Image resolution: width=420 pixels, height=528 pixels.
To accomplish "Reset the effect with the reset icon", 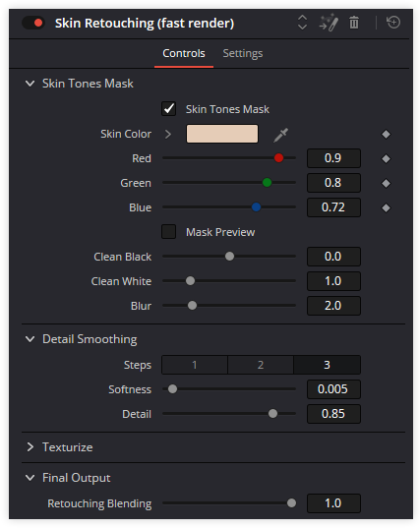I will (393, 23).
